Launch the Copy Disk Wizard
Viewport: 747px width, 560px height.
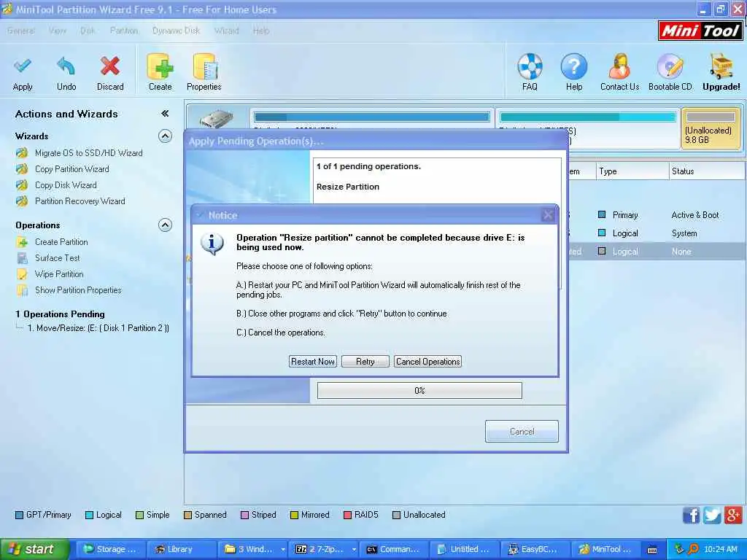[66, 185]
